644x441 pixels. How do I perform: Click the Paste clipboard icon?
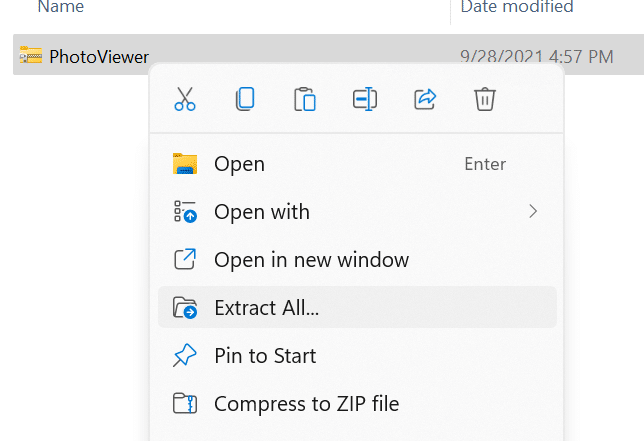[305, 99]
